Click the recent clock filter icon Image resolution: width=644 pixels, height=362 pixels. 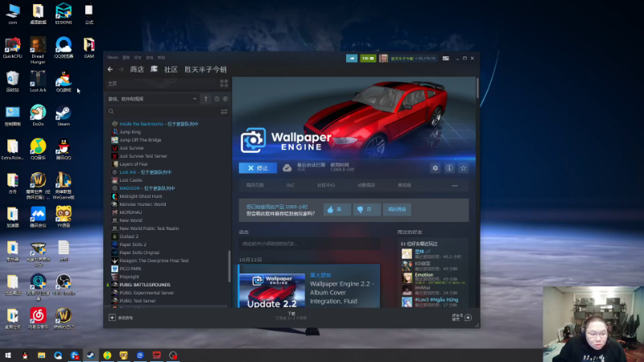pos(217,99)
